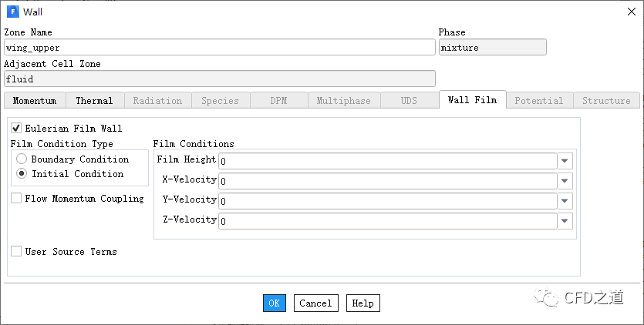Select Boundary Condition radio button
The image size is (644, 325).
coord(22,159)
